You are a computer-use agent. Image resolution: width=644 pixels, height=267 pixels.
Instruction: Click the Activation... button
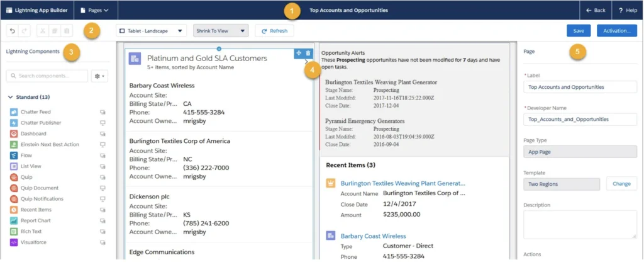tap(617, 31)
